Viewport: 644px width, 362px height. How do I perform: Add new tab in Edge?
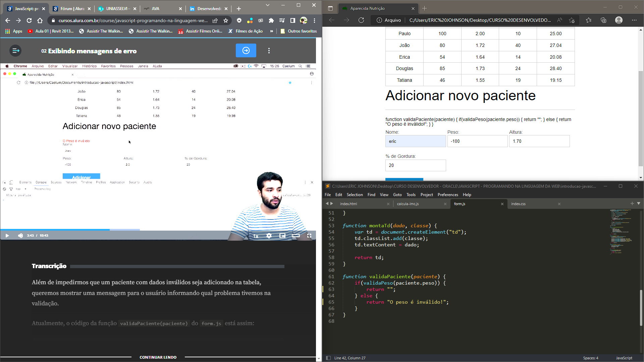click(x=424, y=8)
